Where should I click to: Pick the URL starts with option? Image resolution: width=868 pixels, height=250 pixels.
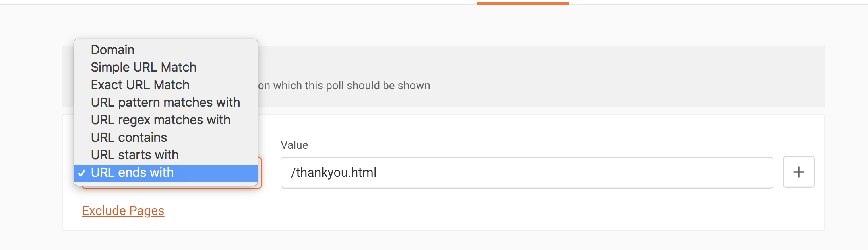(x=135, y=155)
